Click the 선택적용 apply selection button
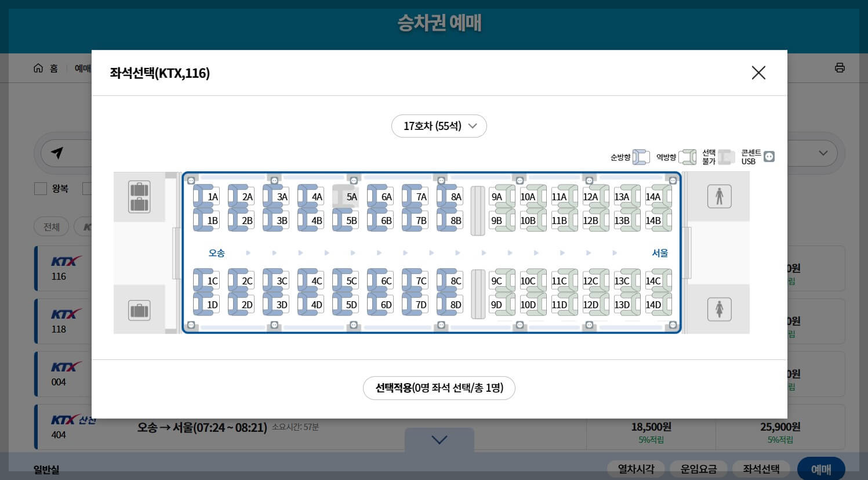This screenshot has height=480, width=868. [x=439, y=388]
